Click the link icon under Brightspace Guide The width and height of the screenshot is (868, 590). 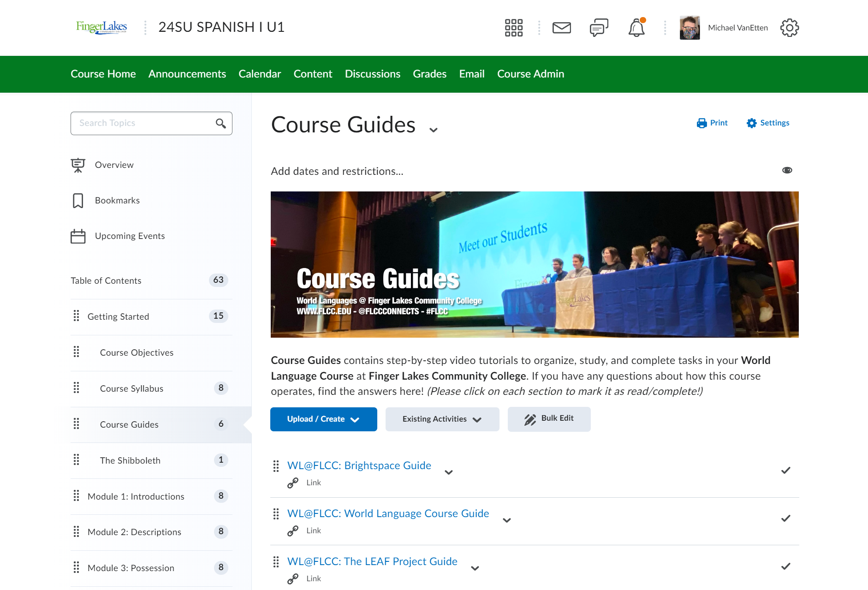(x=293, y=483)
